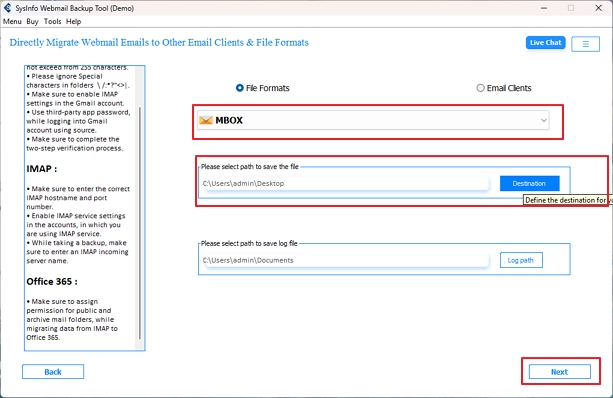Open the Buy menu
The image size is (613, 398).
(x=32, y=22)
